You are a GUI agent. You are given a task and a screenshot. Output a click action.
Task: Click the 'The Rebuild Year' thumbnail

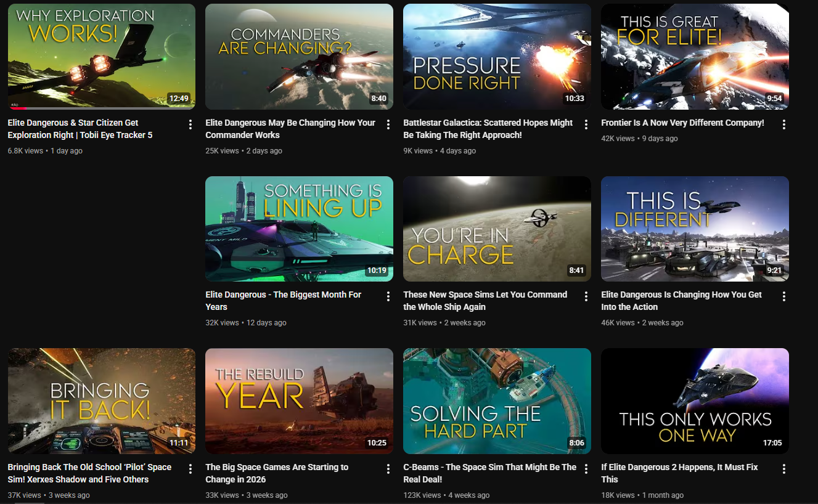tap(299, 400)
